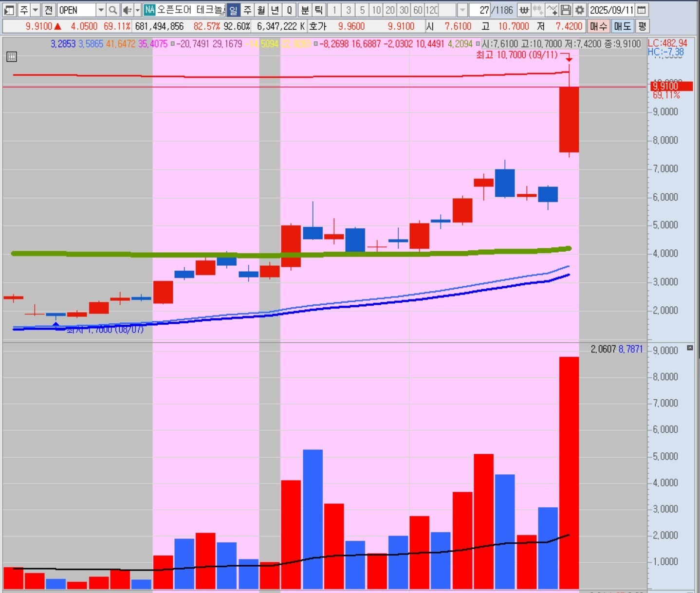This screenshot has height=593, width=700.
Task: Select the 120 interval button
Action: [x=432, y=10]
